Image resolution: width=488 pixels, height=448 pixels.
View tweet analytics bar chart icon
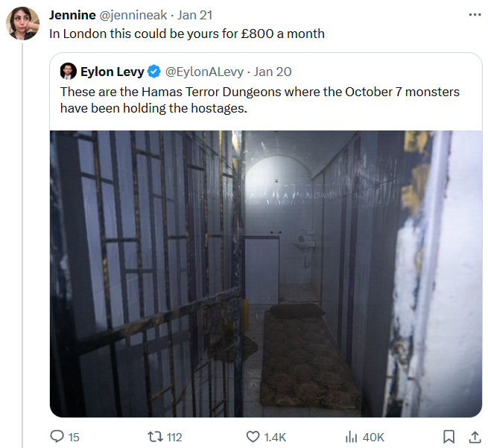tap(352, 437)
